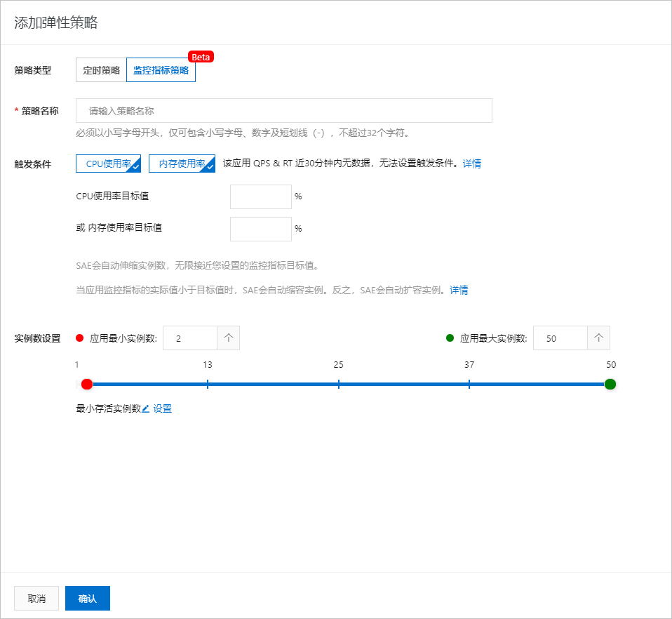
Task: Click up arrow for 应用最大实例数
Action: coord(598,338)
